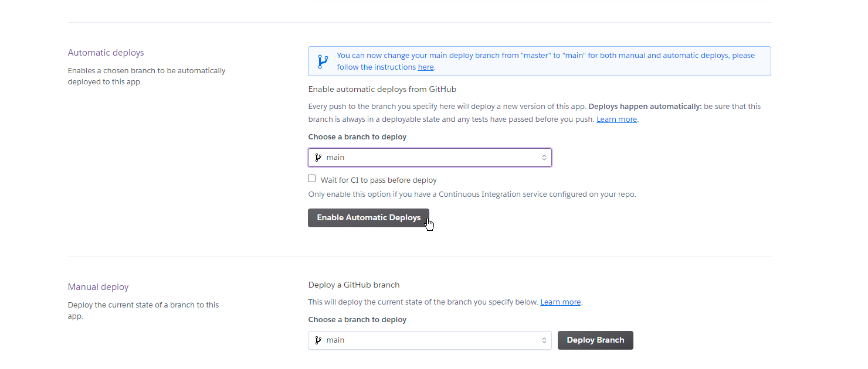Click the blue main-to-main deploy branch notice banner
The width and height of the screenshot is (868, 369).
click(x=540, y=61)
